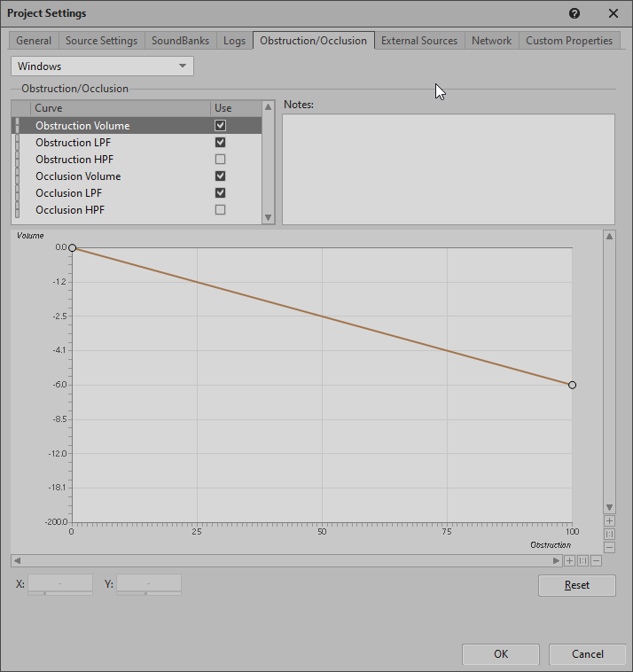
Task: Open the External Sources tab
Action: [419, 41]
